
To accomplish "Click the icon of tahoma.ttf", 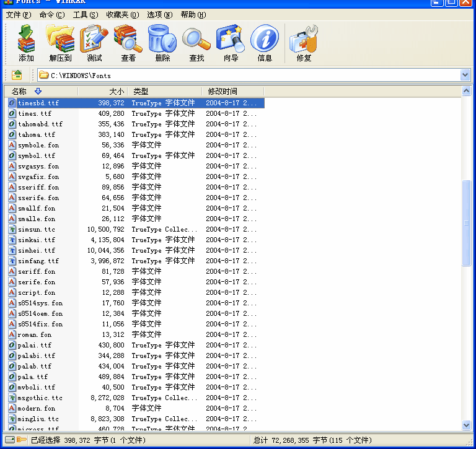I will click(12, 134).
